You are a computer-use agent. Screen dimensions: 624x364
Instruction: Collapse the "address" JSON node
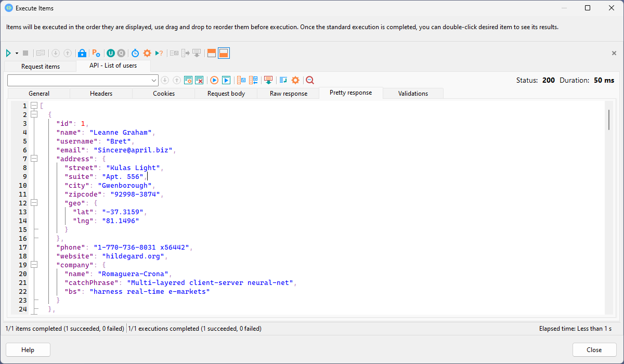(34, 159)
